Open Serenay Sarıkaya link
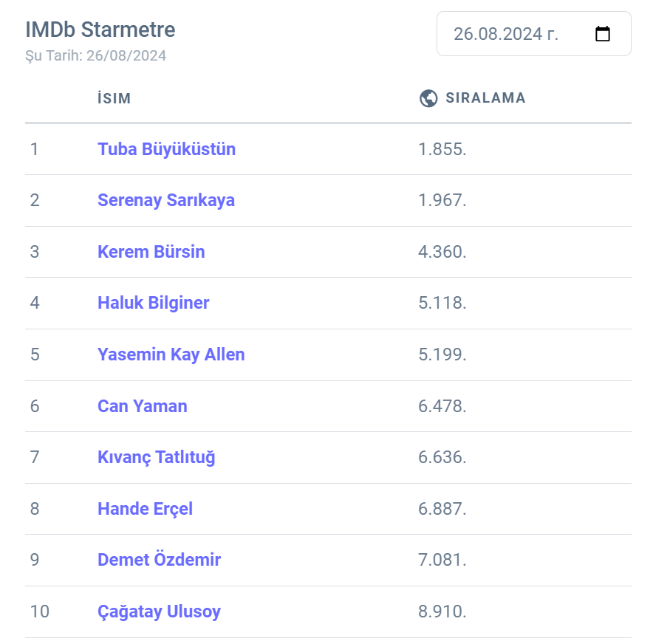Viewport: 653px width, 644px height. click(166, 200)
